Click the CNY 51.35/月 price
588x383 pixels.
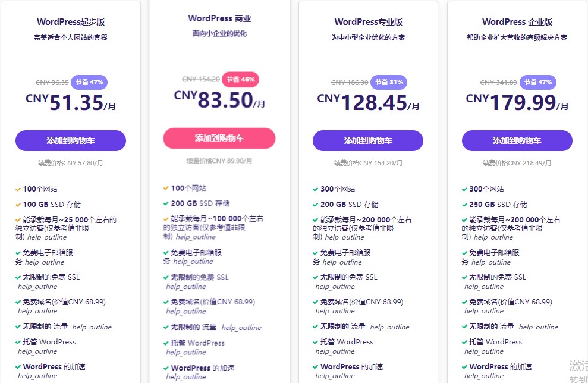point(71,102)
